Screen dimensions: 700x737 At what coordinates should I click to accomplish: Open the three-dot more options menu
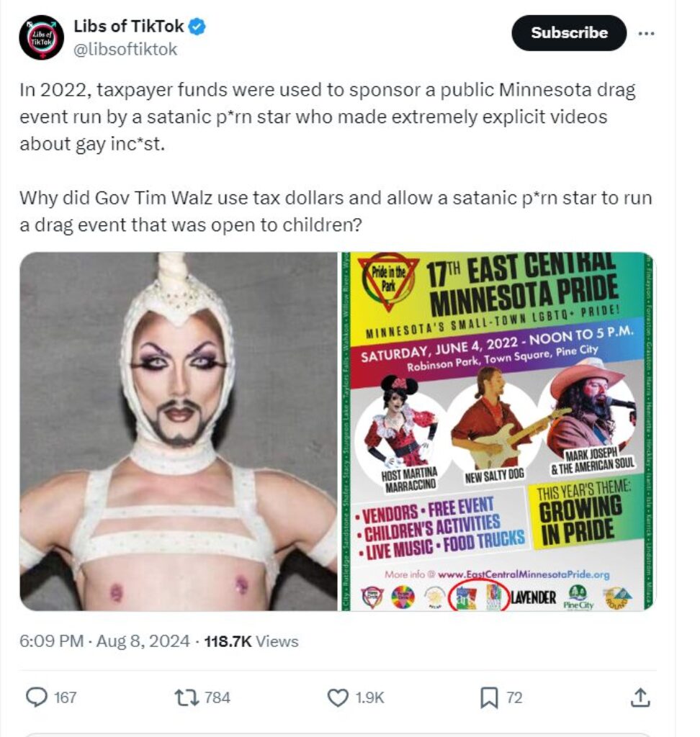pyautogui.click(x=647, y=33)
